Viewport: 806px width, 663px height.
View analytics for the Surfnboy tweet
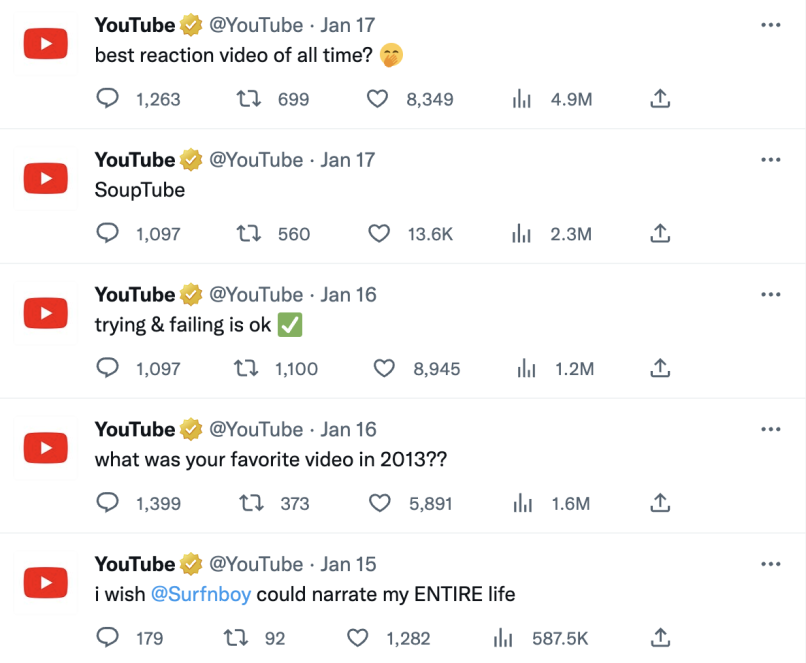[503, 638]
